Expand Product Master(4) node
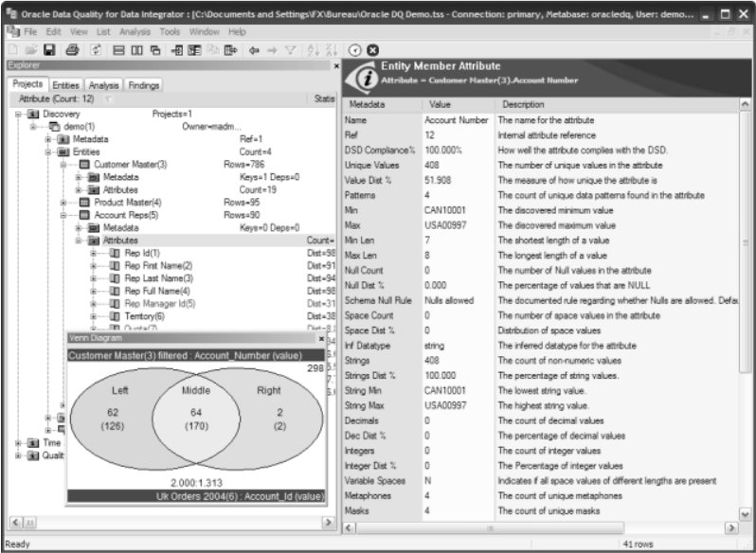The height and width of the screenshot is (553, 756). pos(63,203)
